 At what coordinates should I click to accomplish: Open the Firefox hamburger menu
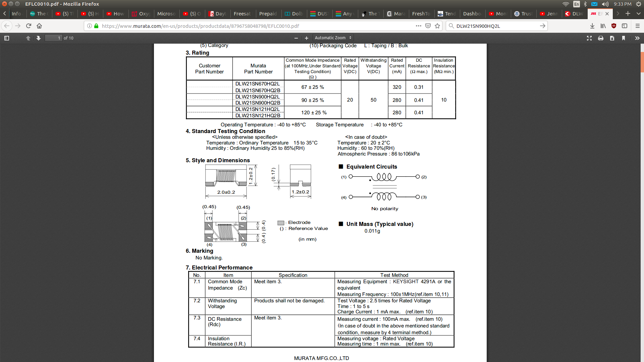(638, 26)
